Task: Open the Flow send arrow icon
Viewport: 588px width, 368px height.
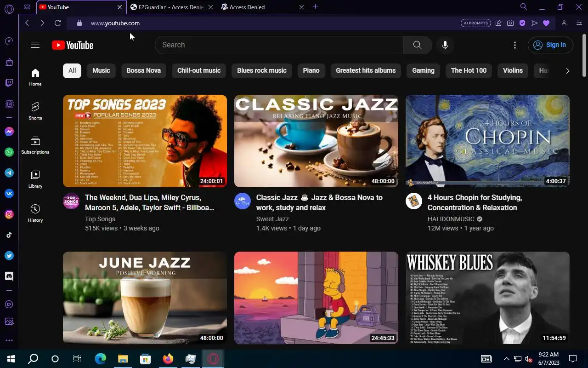Action: coord(534,23)
